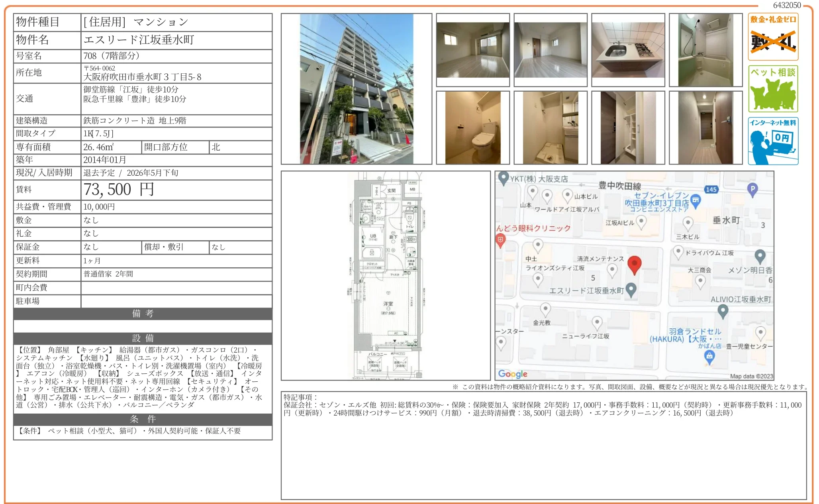
Task: Select the 敷金・礼金ゼロ badge
Action: (773, 36)
